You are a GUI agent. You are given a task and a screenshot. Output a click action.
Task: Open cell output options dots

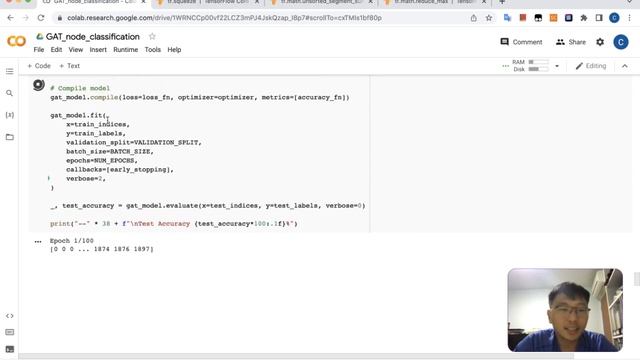(x=38, y=242)
